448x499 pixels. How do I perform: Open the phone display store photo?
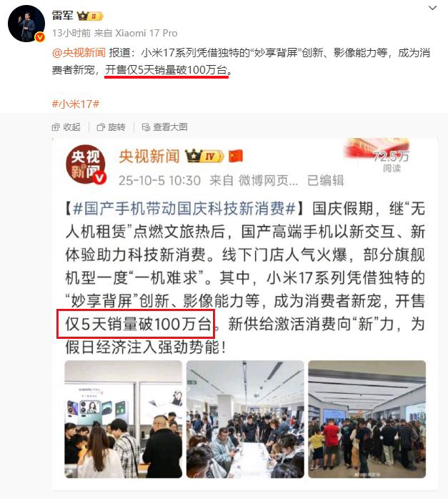point(124,419)
